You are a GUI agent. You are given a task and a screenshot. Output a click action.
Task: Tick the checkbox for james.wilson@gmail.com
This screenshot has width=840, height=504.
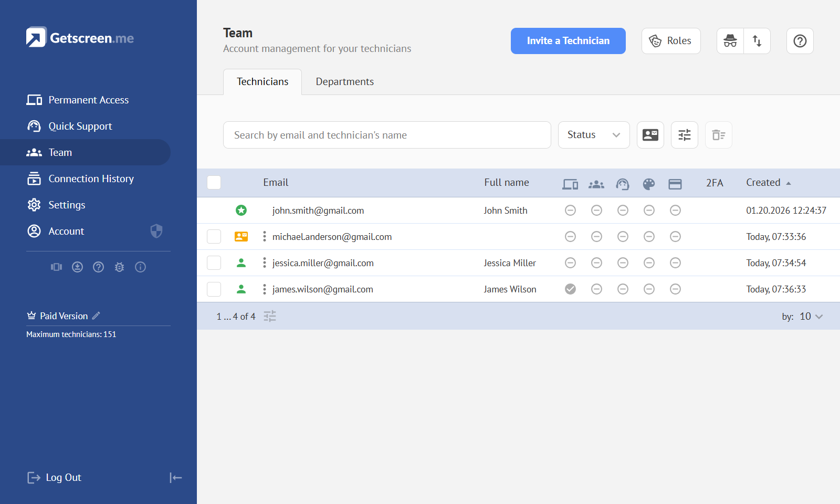[x=214, y=289]
